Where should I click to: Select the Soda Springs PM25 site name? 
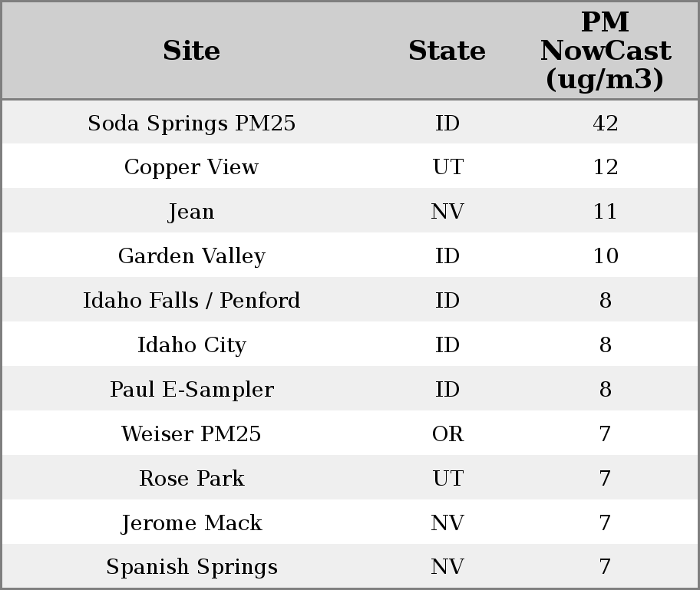(x=191, y=124)
